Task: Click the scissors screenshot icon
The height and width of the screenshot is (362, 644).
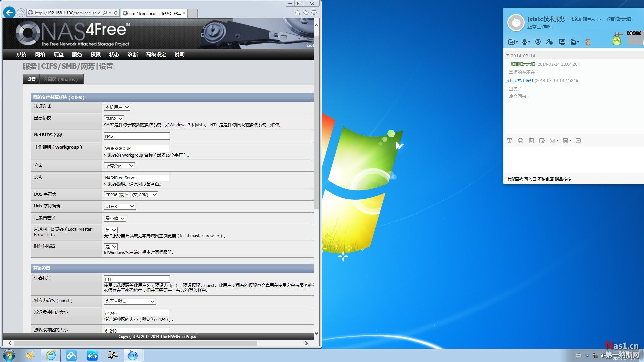Action: (552, 141)
